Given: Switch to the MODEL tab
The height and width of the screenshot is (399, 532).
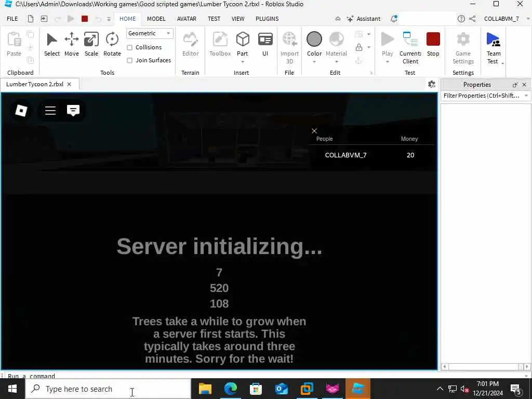Looking at the screenshot, I should [x=156, y=19].
